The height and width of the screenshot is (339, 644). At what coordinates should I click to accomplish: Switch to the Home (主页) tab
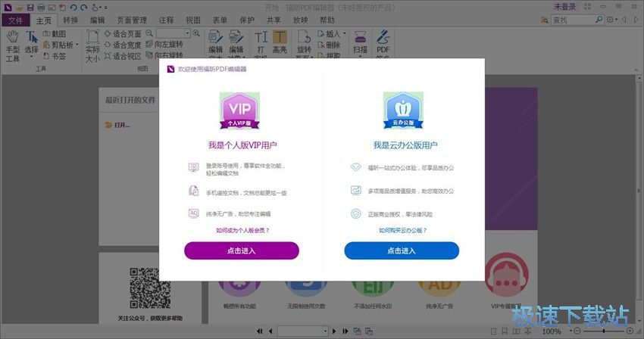point(43,20)
